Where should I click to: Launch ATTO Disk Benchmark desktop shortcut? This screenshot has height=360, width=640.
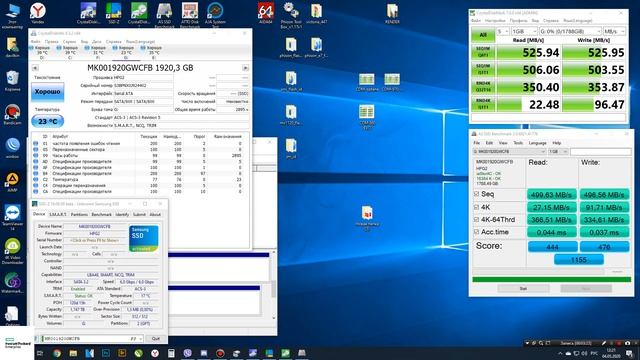click(189, 14)
